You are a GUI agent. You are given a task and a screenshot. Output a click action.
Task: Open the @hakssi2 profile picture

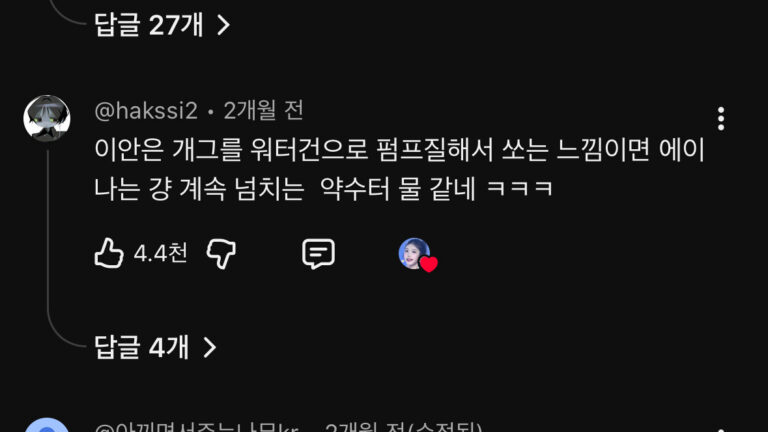(x=47, y=119)
